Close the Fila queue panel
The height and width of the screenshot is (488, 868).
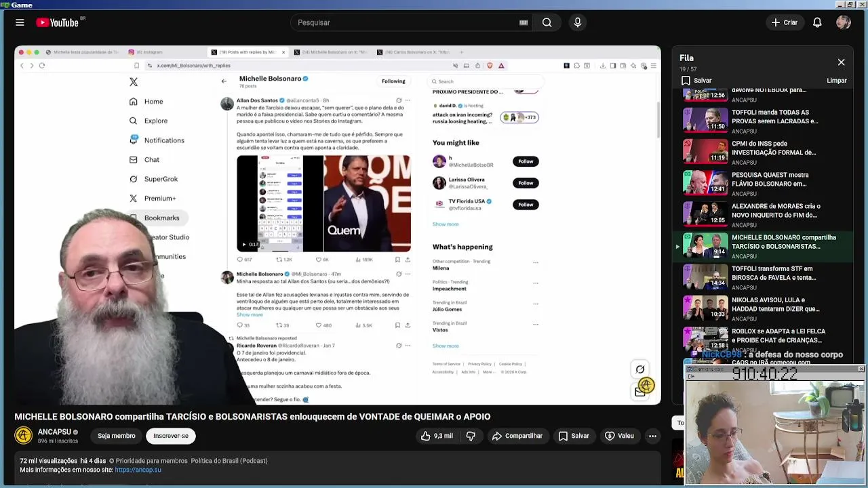coord(841,62)
